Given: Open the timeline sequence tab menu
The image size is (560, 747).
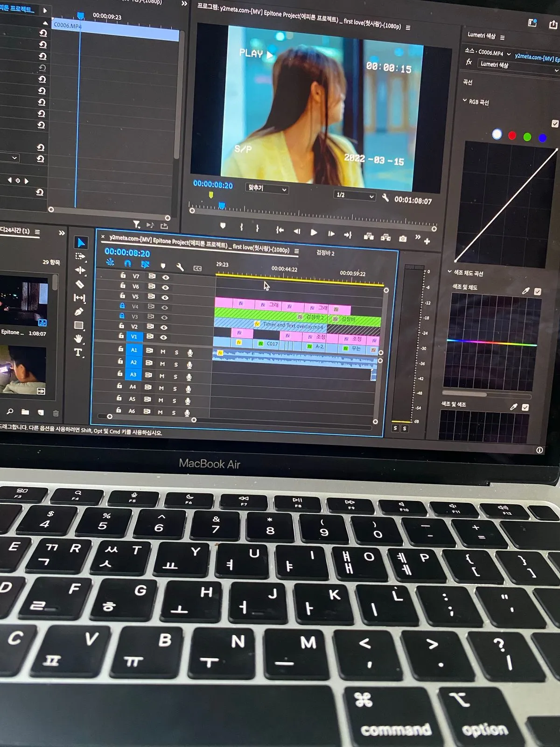Looking at the screenshot, I should pos(297,251).
